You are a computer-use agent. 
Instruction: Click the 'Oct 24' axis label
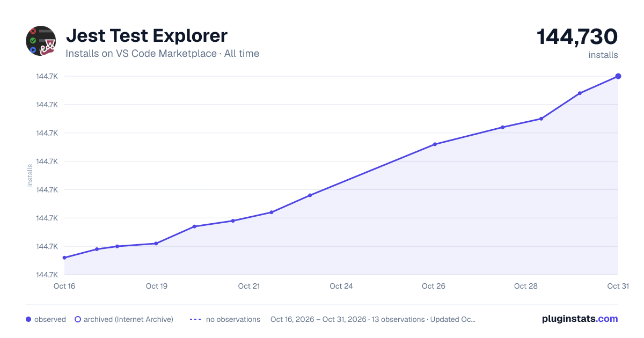[x=341, y=286]
